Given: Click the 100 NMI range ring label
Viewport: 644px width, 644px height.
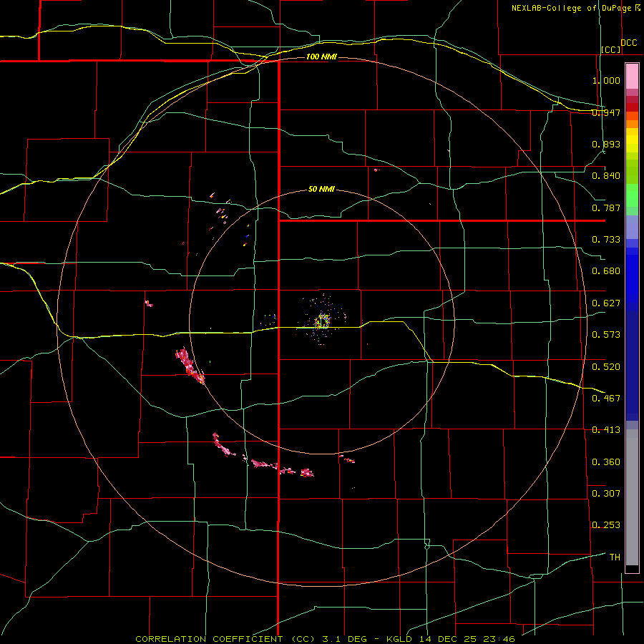Looking at the screenshot, I should click(x=321, y=57).
